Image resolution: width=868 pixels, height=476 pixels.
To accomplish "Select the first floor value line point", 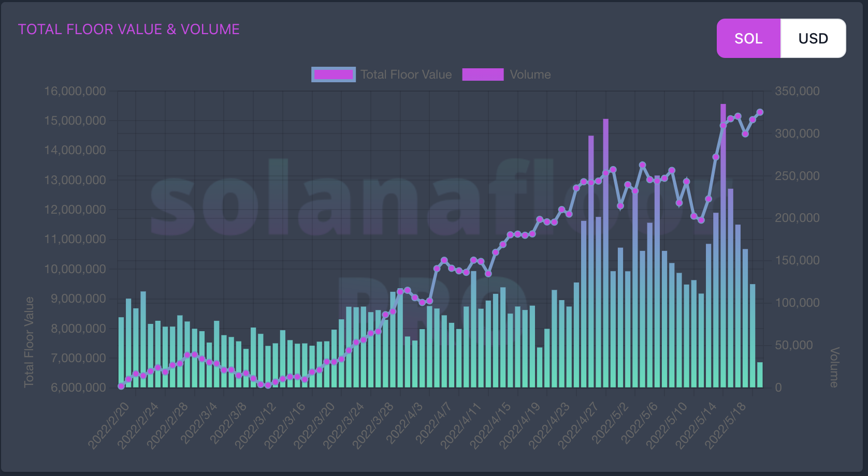I will 121,386.
